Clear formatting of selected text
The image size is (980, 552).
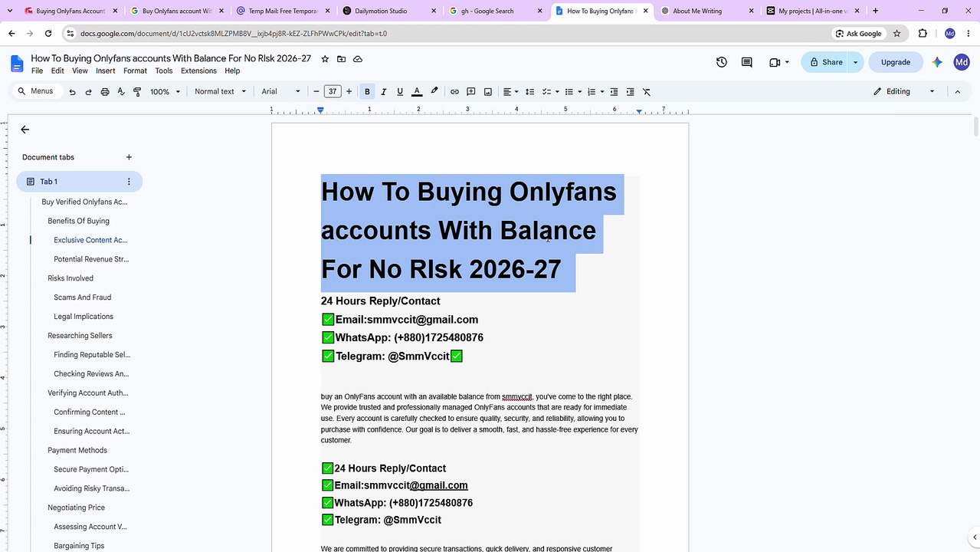[647, 91]
